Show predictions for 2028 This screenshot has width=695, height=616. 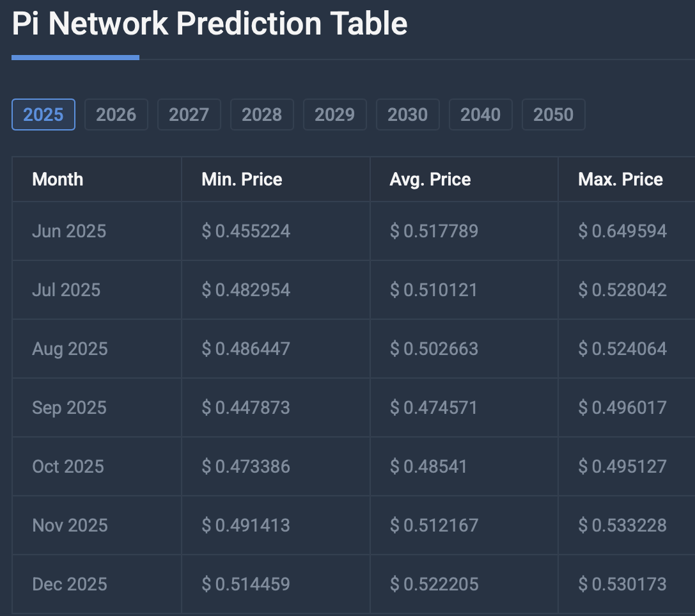coord(262,115)
